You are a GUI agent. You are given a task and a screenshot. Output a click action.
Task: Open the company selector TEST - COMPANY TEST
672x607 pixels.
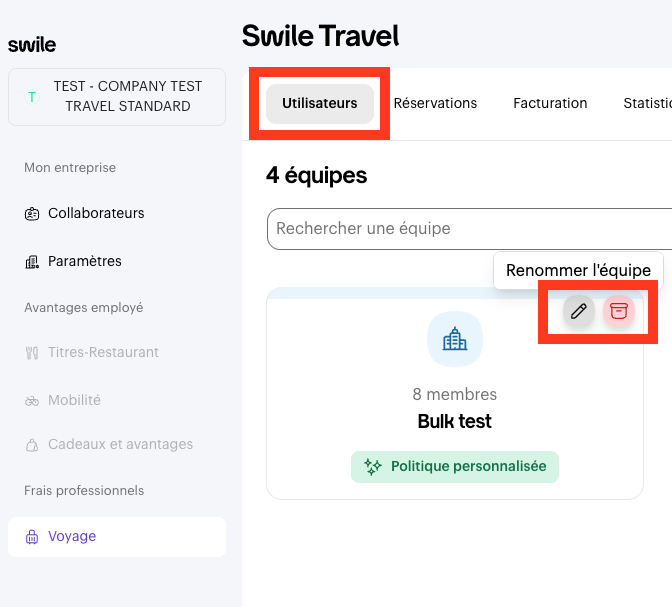click(x=117, y=96)
